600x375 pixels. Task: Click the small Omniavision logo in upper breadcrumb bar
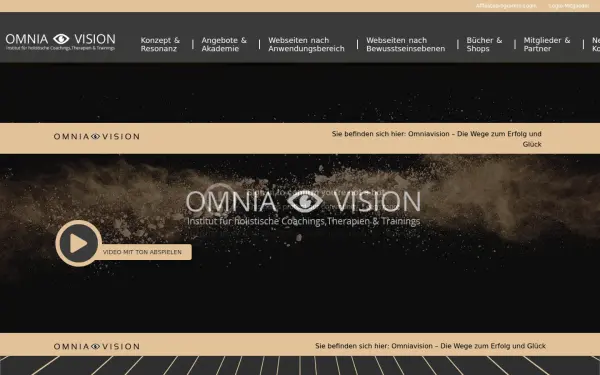pyautogui.click(x=96, y=137)
